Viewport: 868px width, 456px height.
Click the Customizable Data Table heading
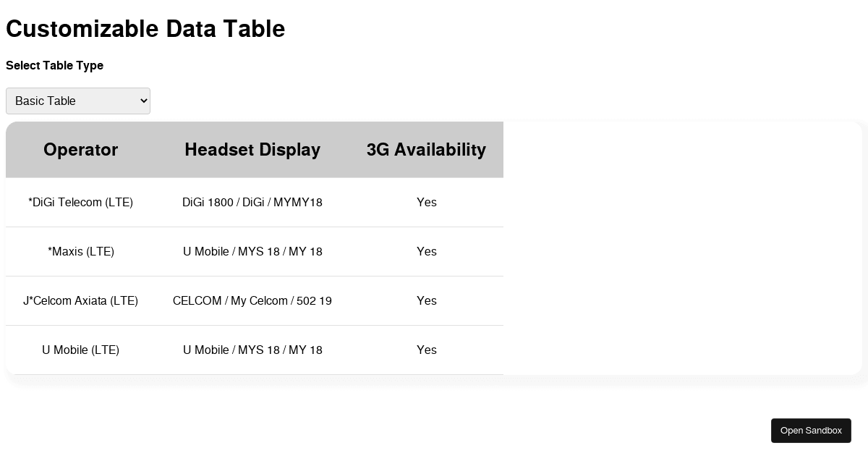click(x=145, y=29)
